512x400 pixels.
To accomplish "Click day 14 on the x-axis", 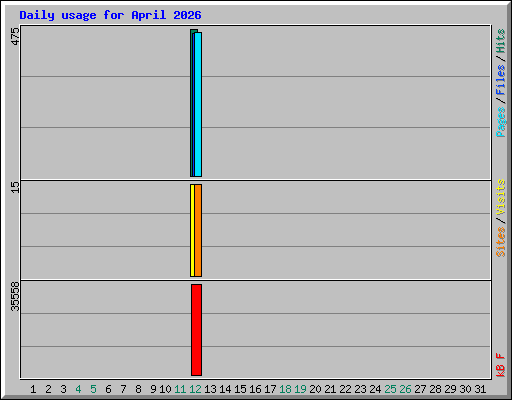I will coord(225,389).
